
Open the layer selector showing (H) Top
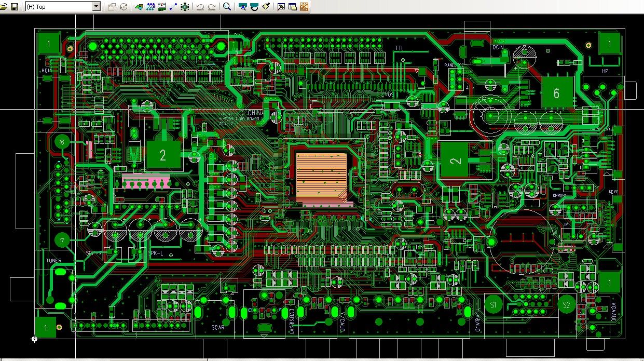63,7
